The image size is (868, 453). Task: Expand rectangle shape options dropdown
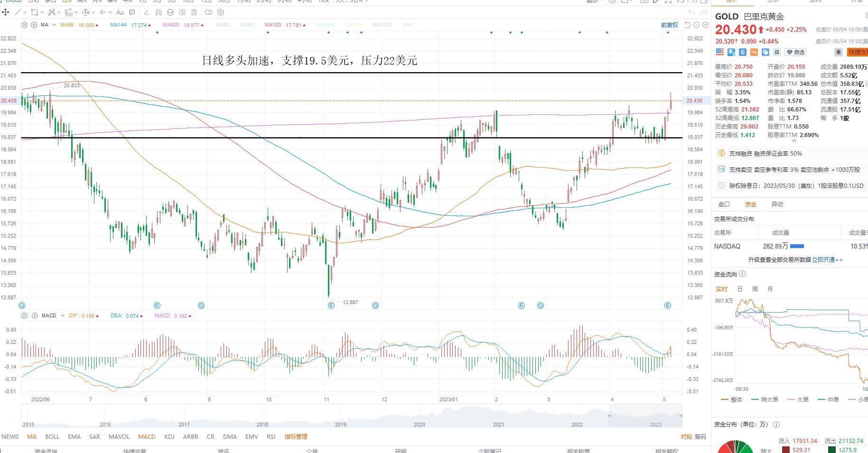[42, 12]
